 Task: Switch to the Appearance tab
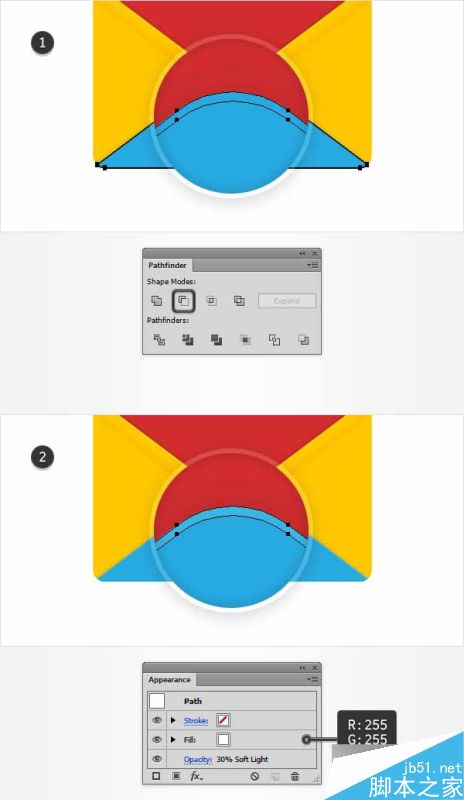(169, 680)
